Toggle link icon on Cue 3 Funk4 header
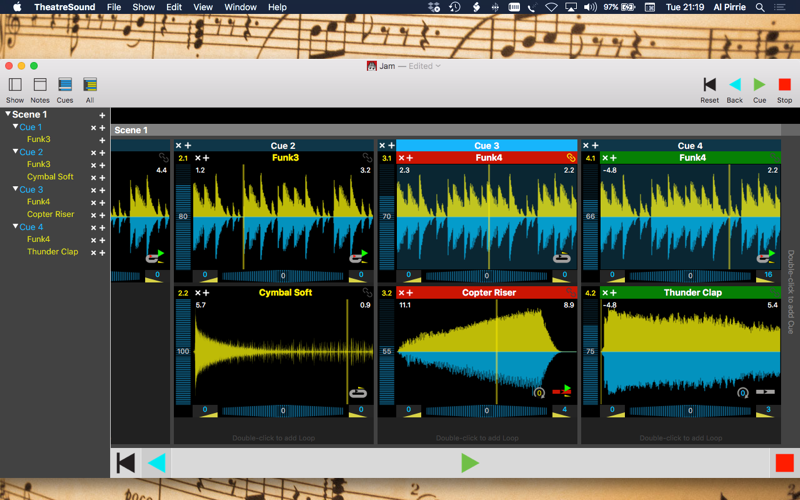 point(570,158)
